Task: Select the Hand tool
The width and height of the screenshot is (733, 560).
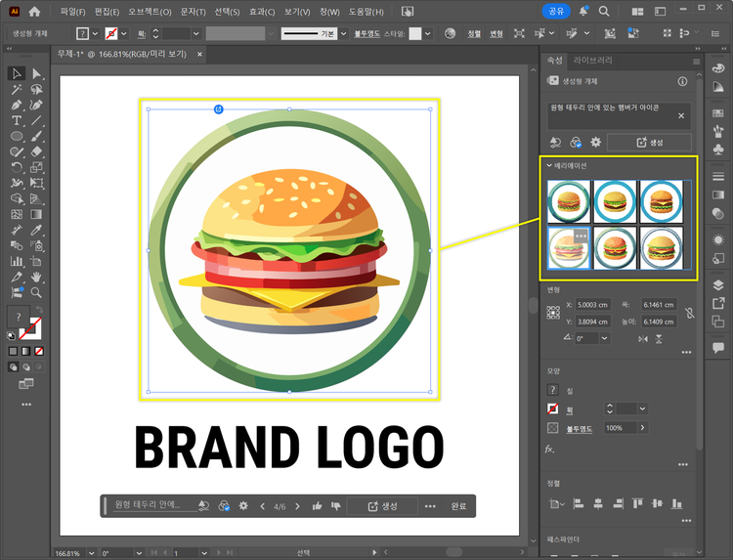Action: pos(36,277)
